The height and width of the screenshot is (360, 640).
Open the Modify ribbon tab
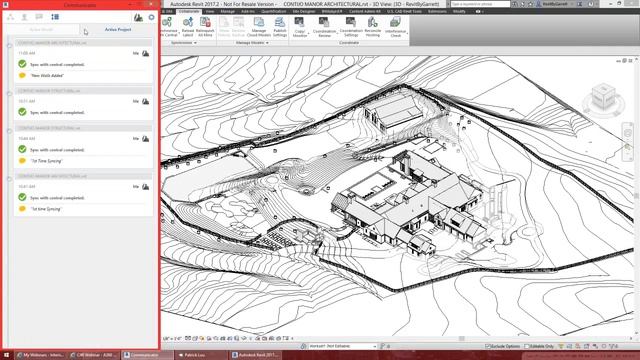pos(459,11)
